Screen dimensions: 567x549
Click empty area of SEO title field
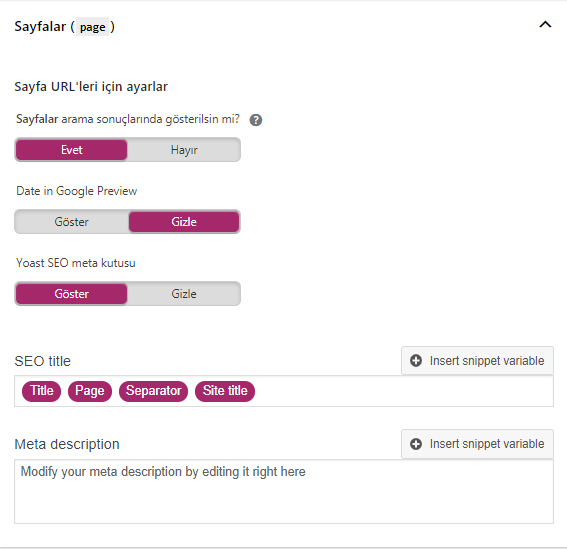[x=401, y=391]
